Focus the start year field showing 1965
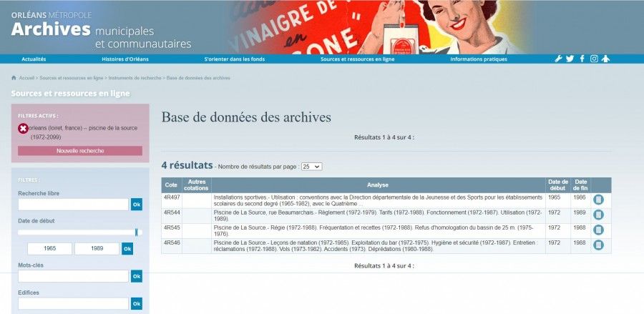This screenshot has width=644, height=314. click(49, 249)
